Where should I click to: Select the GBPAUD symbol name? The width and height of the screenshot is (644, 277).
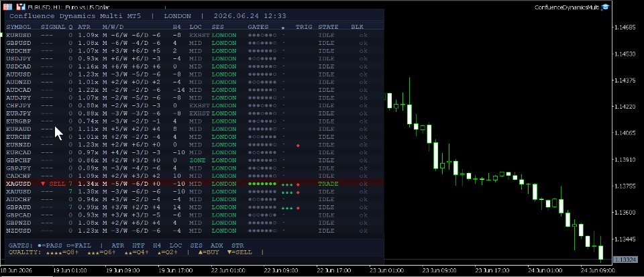point(19,207)
